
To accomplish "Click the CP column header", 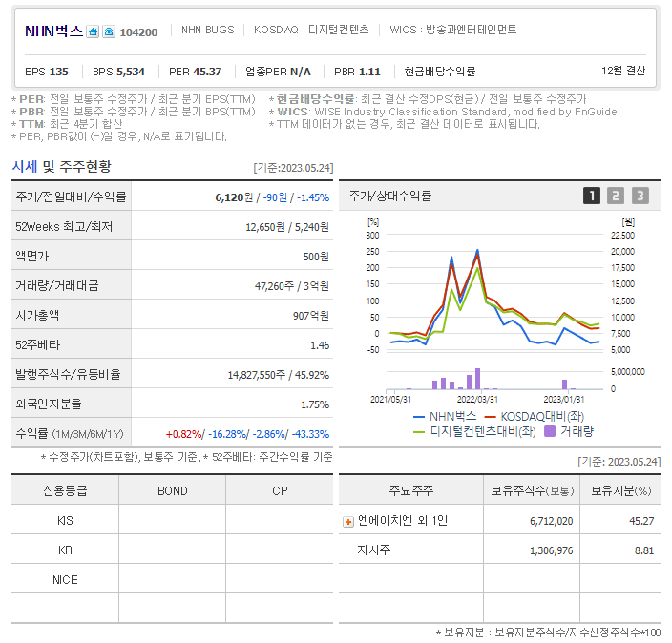I will click(280, 490).
